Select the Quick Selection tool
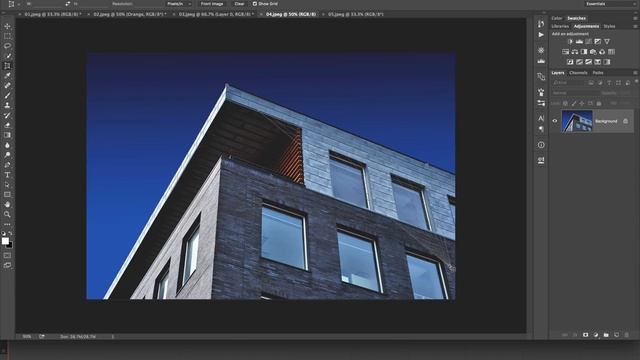Viewport: 640px width, 360px height. click(x=7, y=56)
